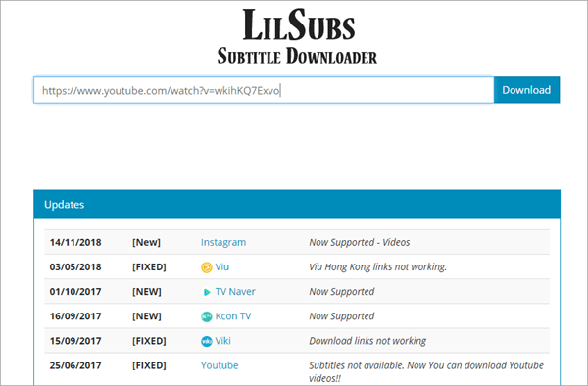Focus the YouTube URL input field

point(264,90)
